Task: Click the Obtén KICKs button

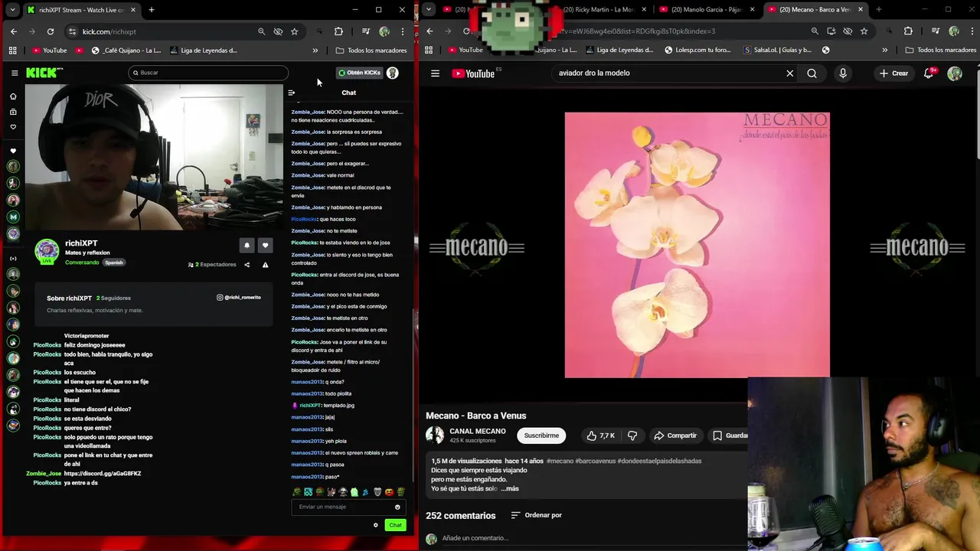Action: (x=359, y=73)
